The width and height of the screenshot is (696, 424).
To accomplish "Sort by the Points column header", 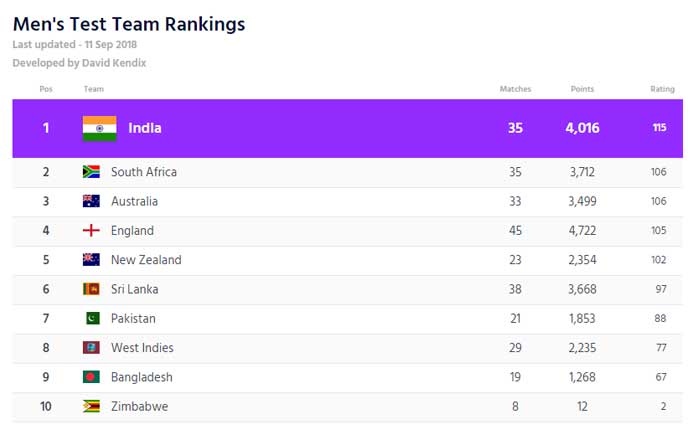I will pyautogui.click(x=582, y=89).
